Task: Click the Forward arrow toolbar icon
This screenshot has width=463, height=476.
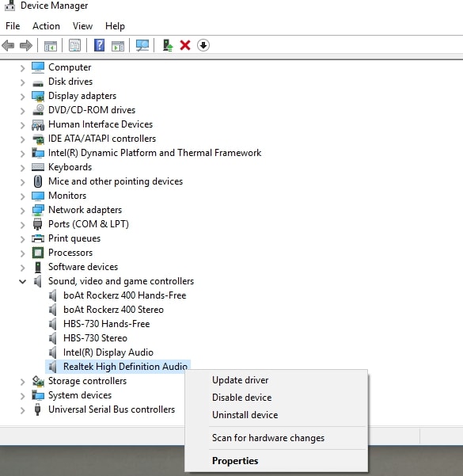Action: [26, 45]
